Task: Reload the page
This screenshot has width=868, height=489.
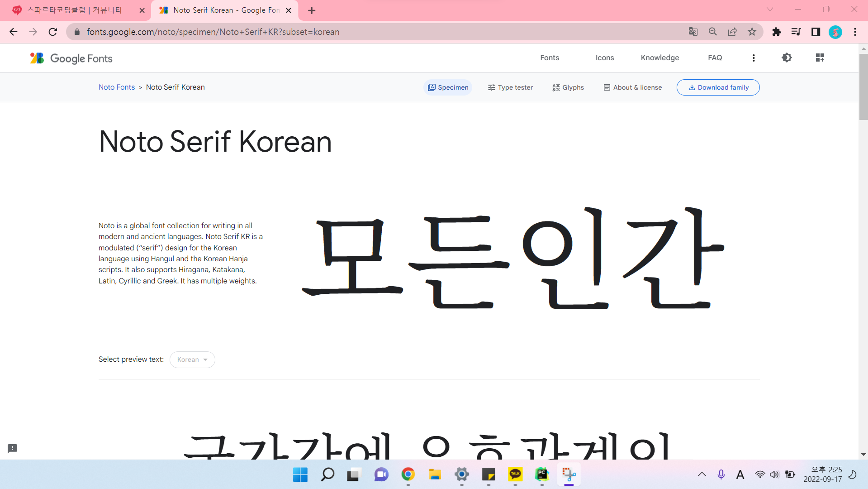Action: click(53, 32)
